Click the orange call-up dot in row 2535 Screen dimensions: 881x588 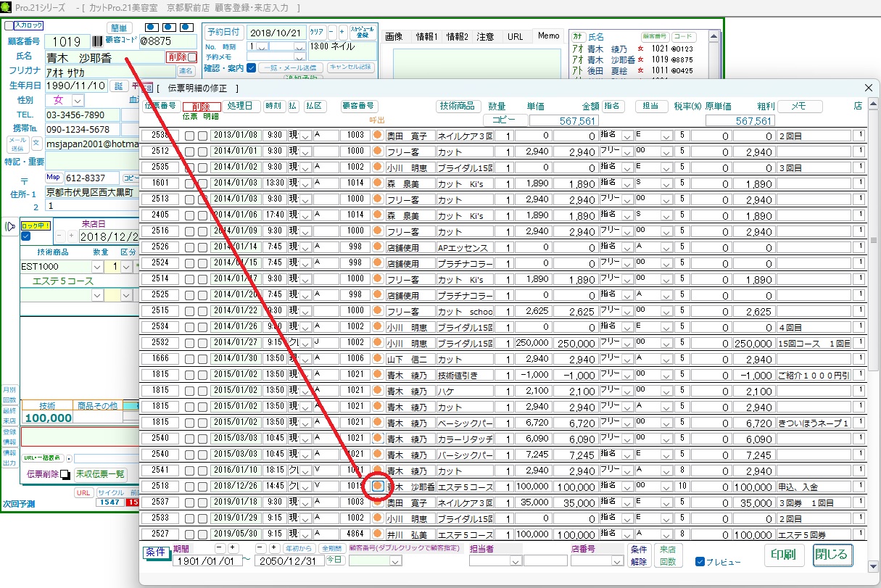(377, 167)
